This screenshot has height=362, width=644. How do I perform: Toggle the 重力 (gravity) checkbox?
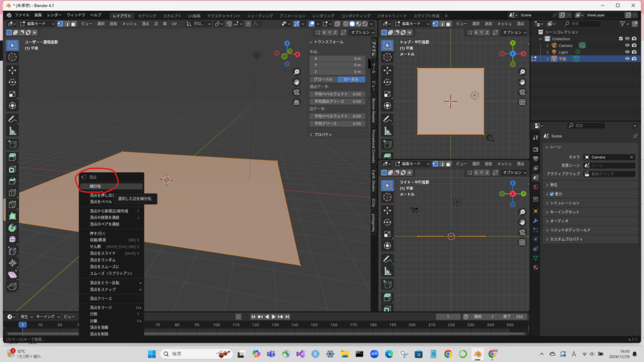[552, 194]
